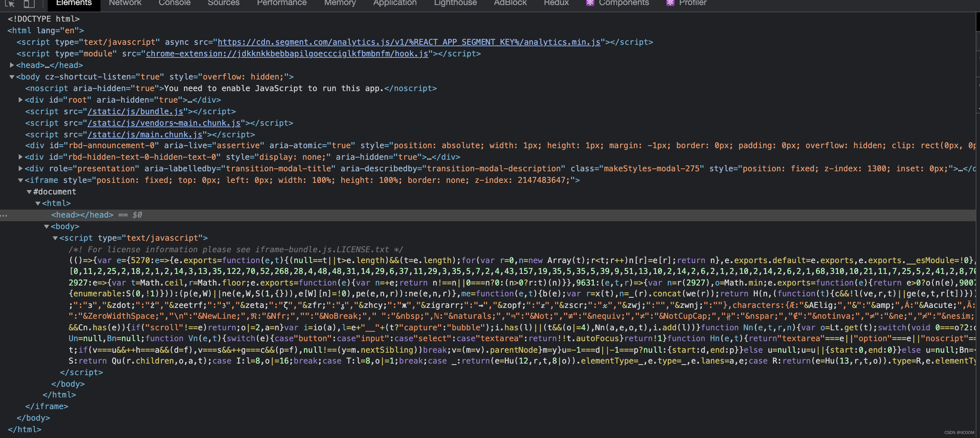The image size is (980, 438).
Task: Open the Elements tab
Action: coord(74,3)
